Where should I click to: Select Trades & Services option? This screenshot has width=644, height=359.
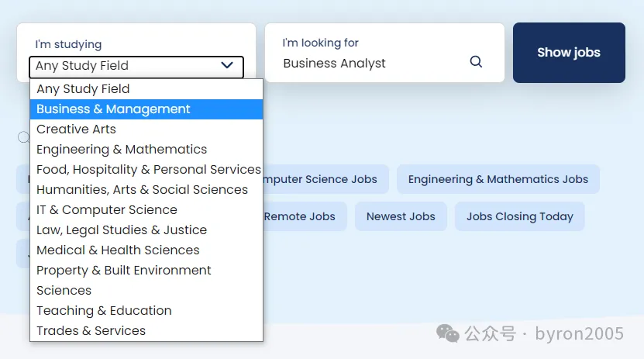[x=91, y=331]
